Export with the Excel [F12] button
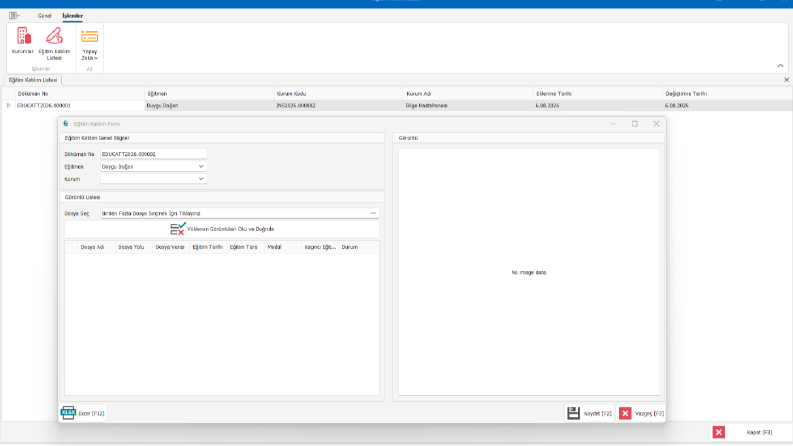793x446 pixels. coord(83,413)
